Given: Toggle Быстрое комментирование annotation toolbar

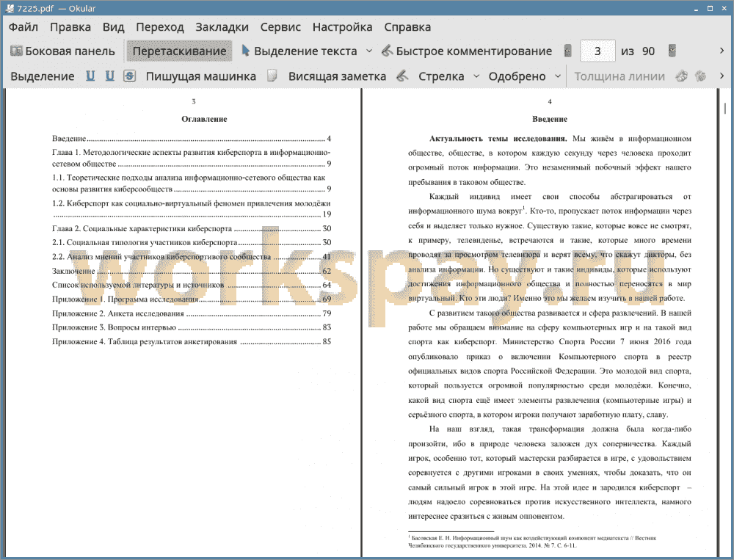Looking at the screenshot, I should tap(466, 51).
